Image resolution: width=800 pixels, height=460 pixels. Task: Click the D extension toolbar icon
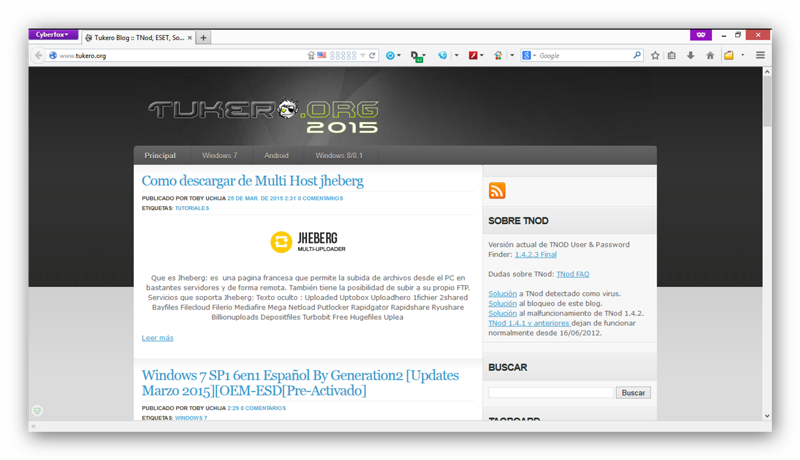417,56
